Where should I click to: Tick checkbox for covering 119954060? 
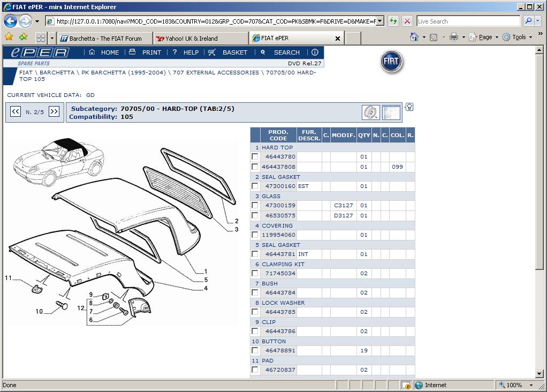tap(255, 235)
